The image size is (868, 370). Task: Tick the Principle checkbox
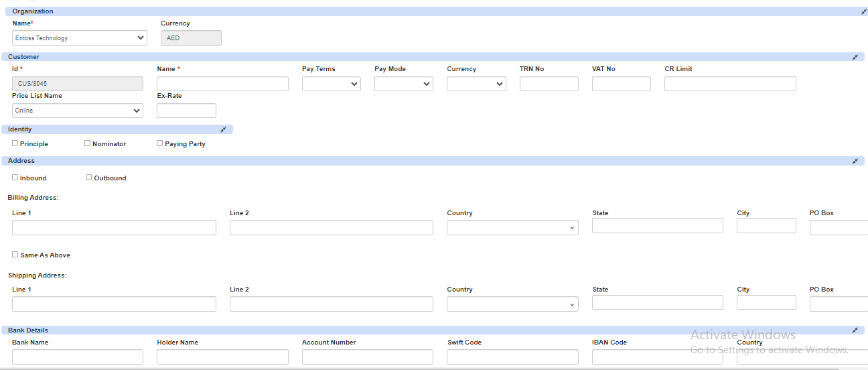click(15, 143)
